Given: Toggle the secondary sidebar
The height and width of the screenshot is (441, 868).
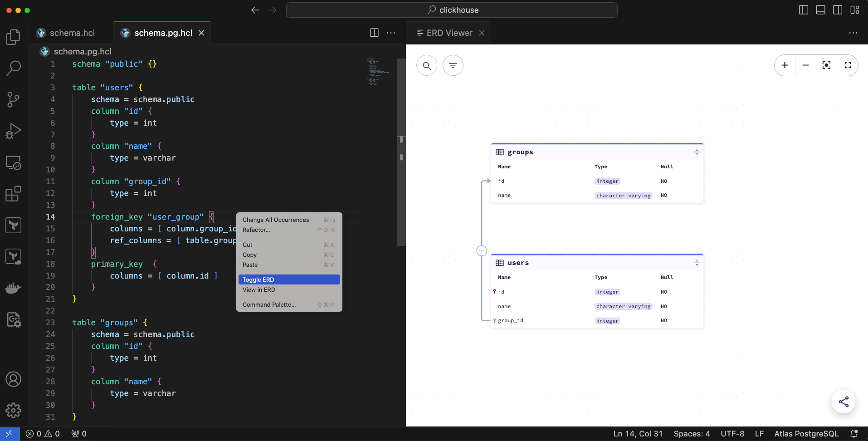Looking at the screenshot, I should click(837, 10).
